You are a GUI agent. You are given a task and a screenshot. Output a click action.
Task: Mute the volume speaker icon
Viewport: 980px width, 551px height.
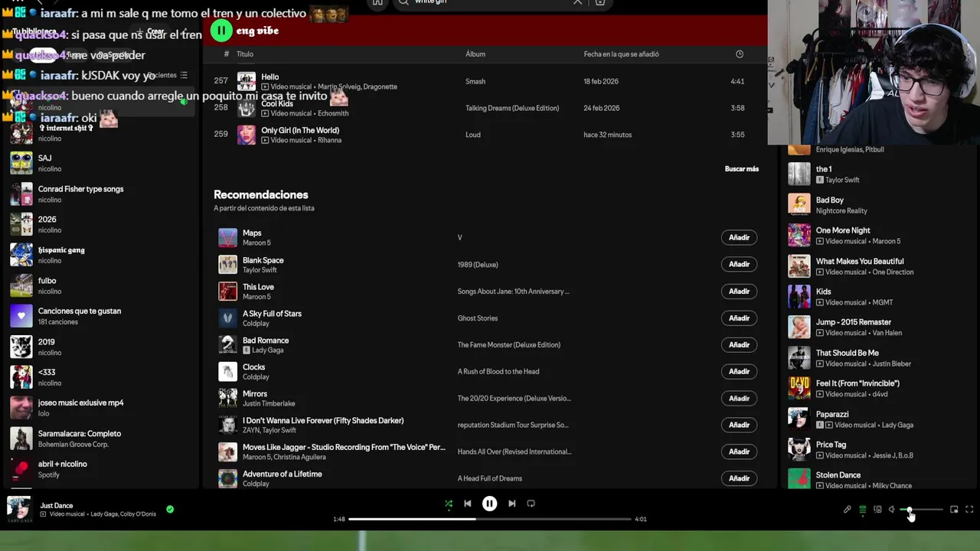(892, 510)
